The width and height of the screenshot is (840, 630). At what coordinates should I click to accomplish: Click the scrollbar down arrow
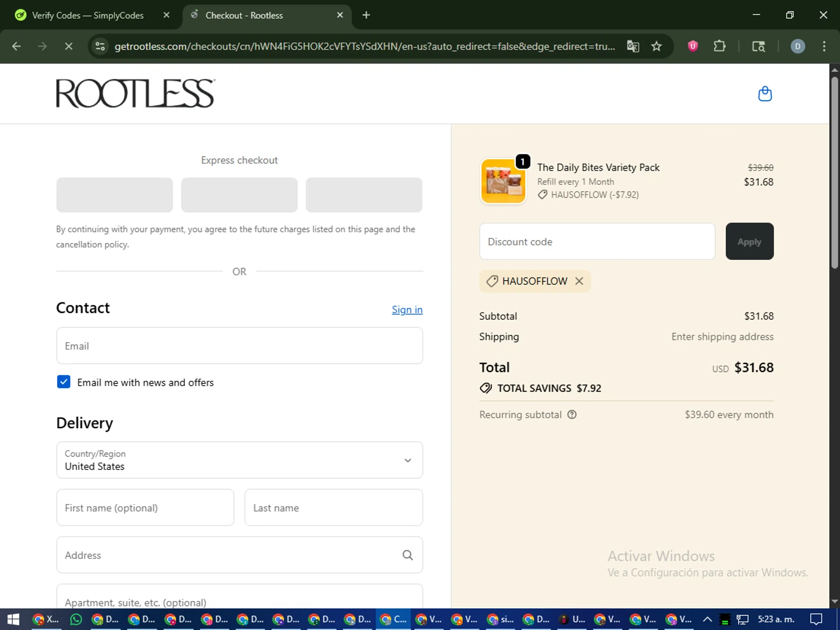834,601
